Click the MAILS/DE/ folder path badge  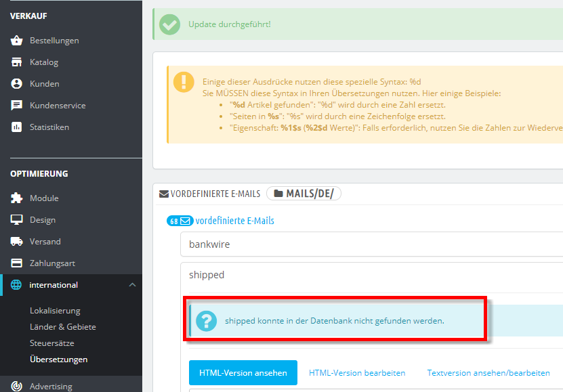[304, 194]
